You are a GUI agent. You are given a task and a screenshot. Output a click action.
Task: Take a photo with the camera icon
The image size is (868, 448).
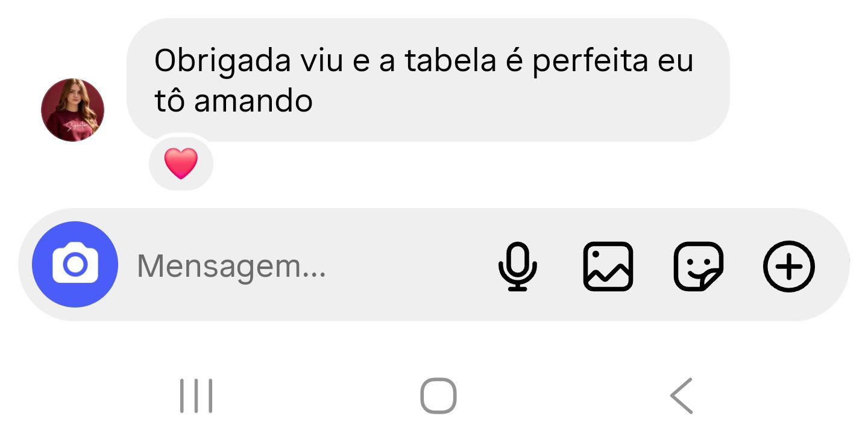(75, 264)
